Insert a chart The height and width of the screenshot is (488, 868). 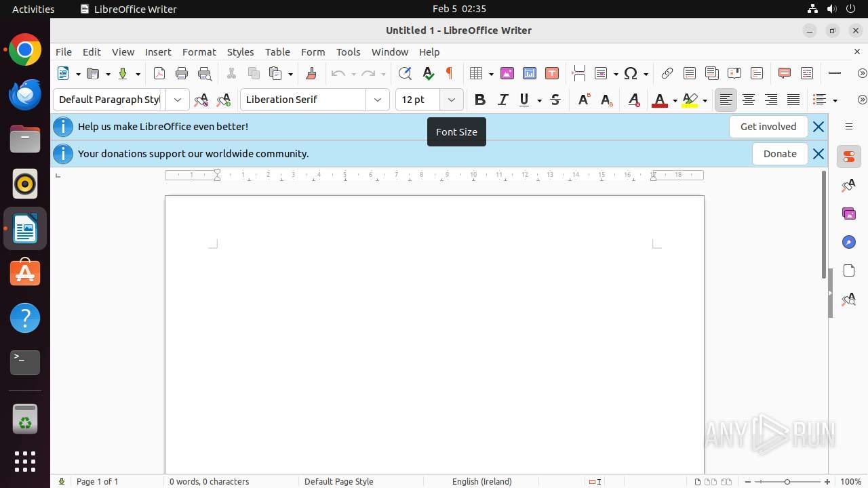tap(530, 74)
